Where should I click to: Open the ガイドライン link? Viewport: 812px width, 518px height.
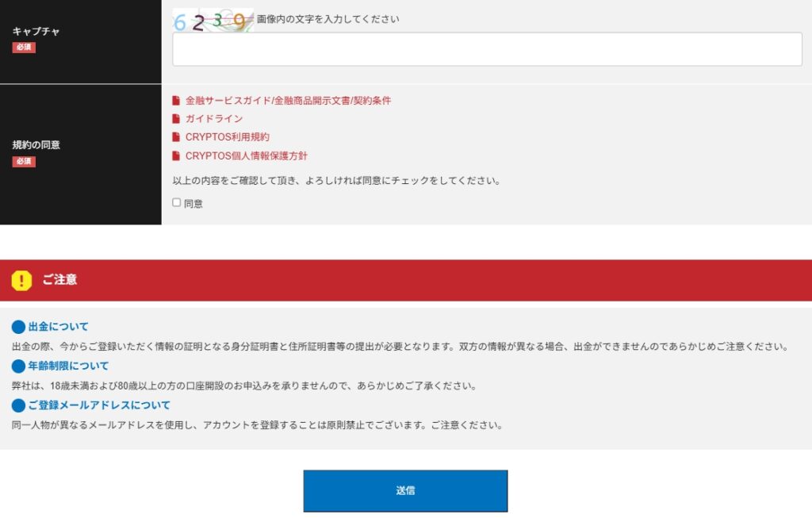coord(214,119)
